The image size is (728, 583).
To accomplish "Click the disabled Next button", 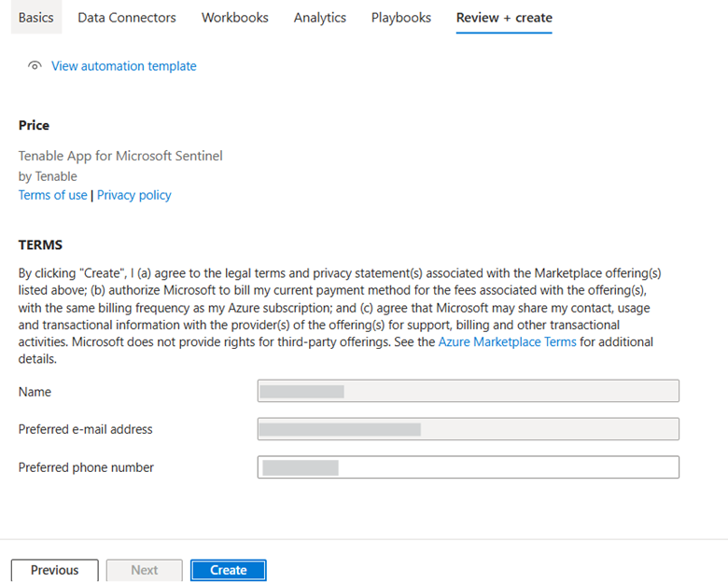I will (145, 570).
